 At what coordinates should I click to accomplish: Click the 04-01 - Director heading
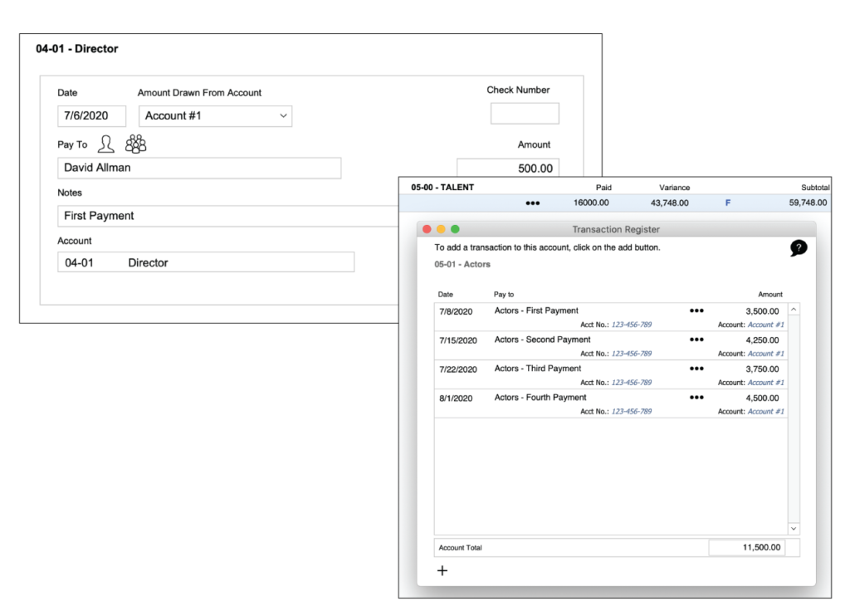click(77, 49)
